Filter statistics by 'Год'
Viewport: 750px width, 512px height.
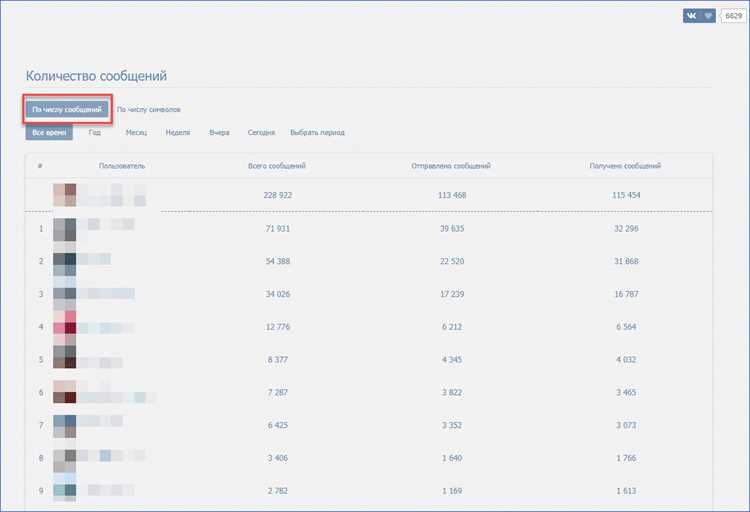pos(95,133)
